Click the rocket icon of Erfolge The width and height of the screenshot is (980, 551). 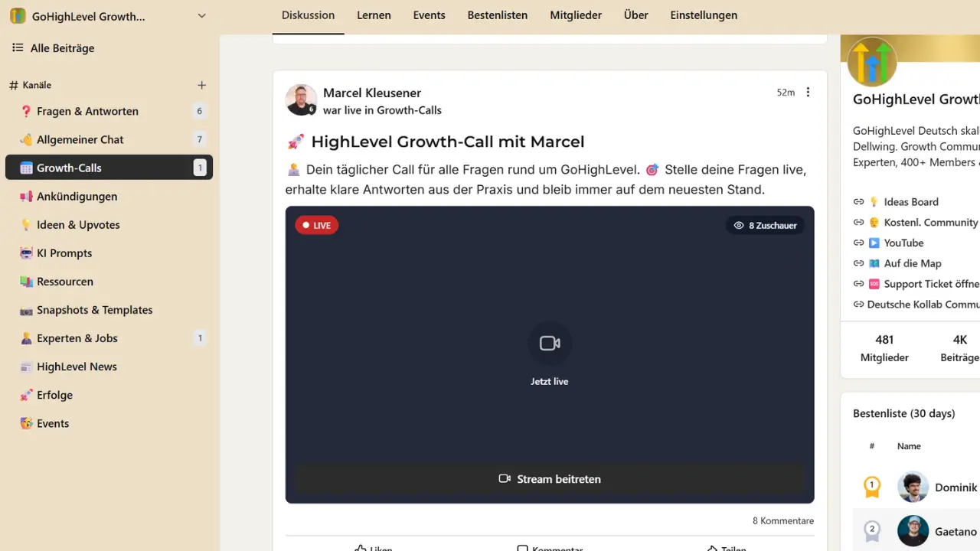coord(26,394)
